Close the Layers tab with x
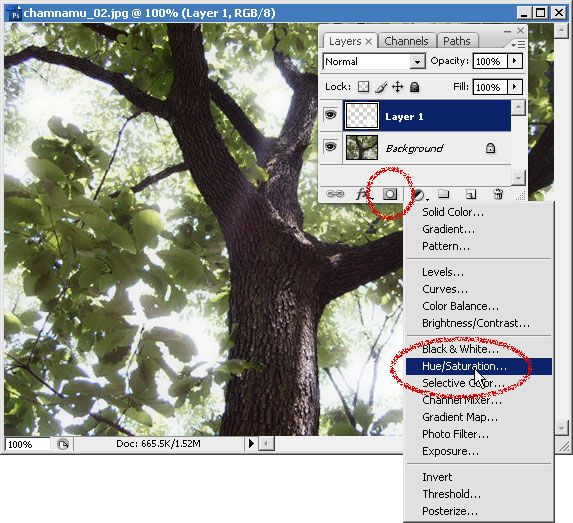This screenshot has width=573, height=523. (369, 42)
